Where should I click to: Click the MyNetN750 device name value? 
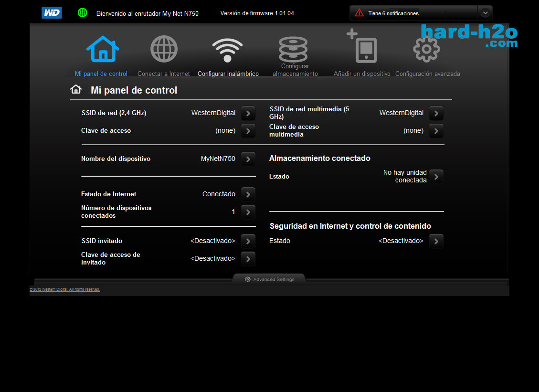218,159
